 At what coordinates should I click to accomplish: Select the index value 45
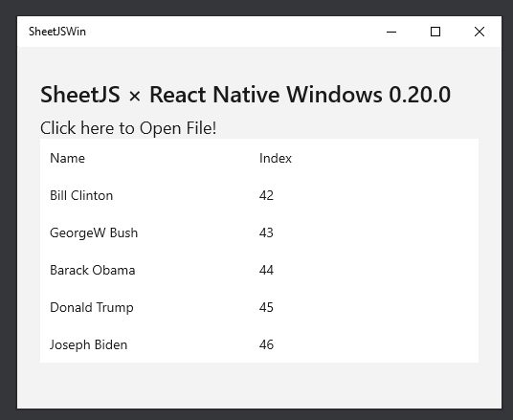click(266, 307)
